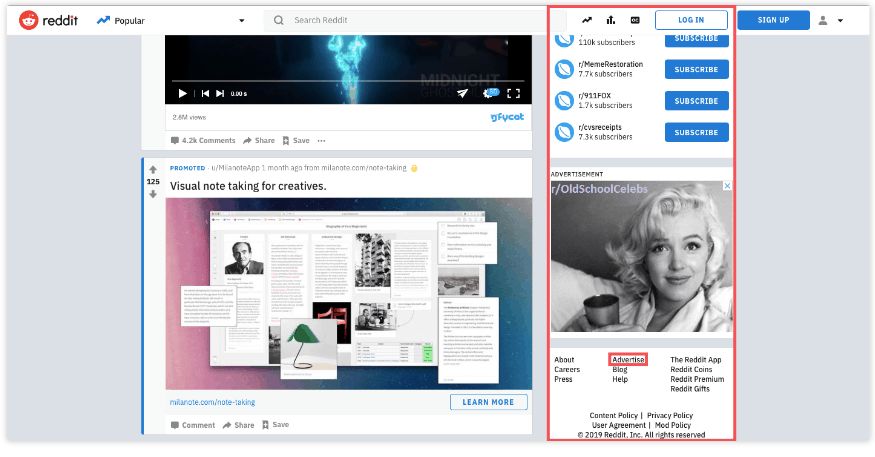Click the r/MemeRestoration community avatar icon

pos(564,69)
